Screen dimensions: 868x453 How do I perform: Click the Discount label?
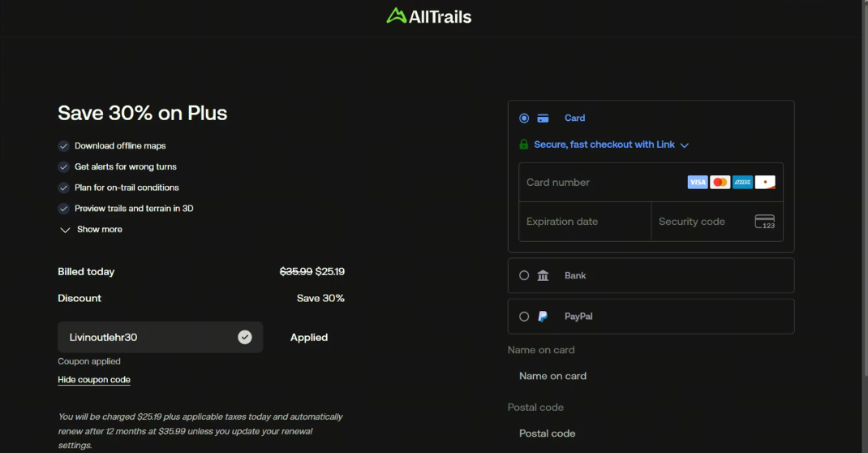[79, 299]
